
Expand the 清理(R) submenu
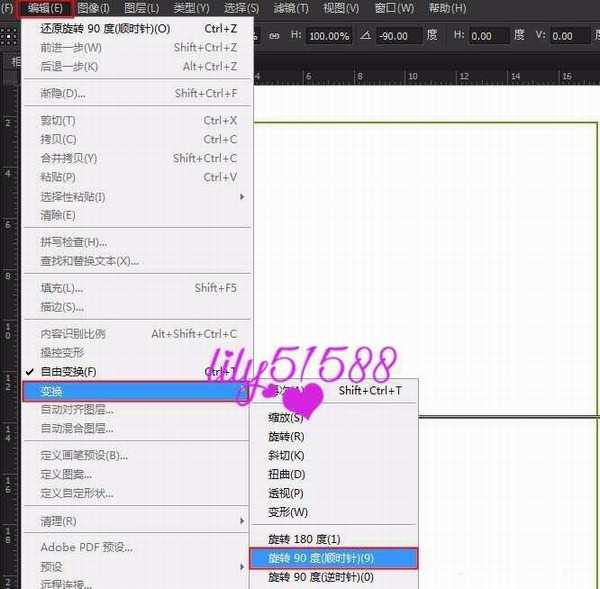tap(58, 521)
